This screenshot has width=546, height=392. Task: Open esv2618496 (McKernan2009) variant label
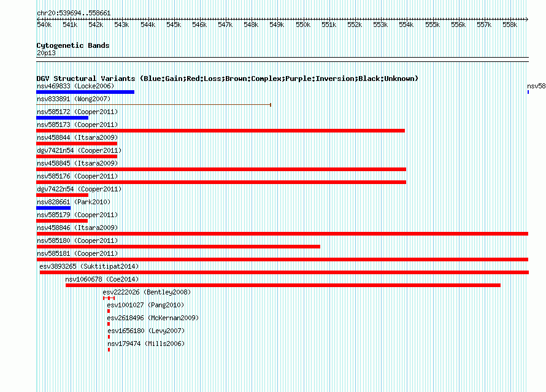coord(153,318)
